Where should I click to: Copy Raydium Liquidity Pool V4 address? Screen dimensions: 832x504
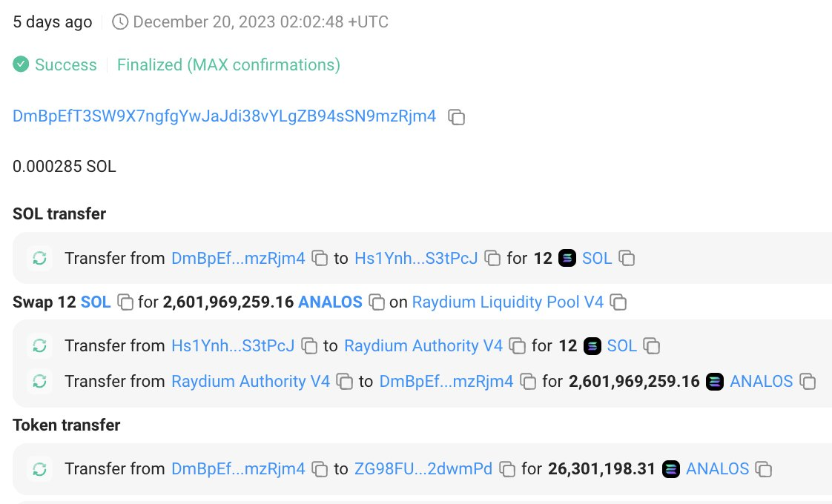pos(618,302)
